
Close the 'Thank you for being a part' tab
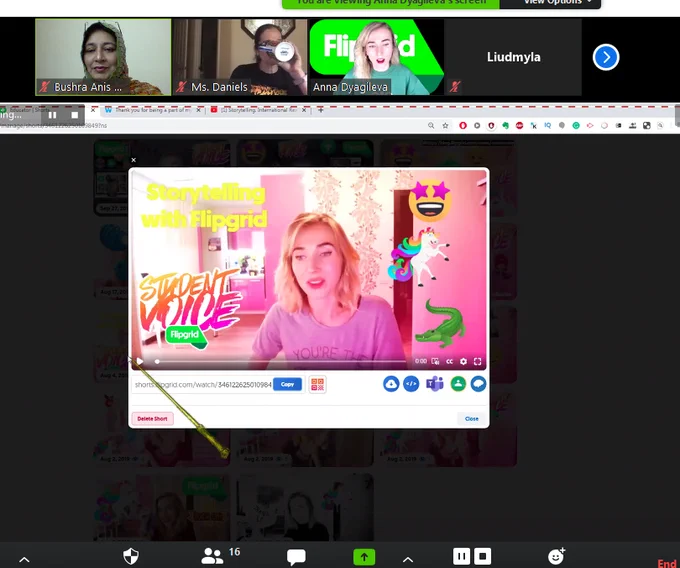pyautogui.click(x=198, y=111)
